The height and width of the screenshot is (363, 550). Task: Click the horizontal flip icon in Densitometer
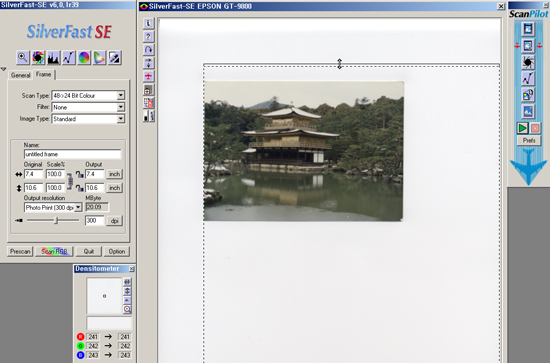[x=127, y=282]
